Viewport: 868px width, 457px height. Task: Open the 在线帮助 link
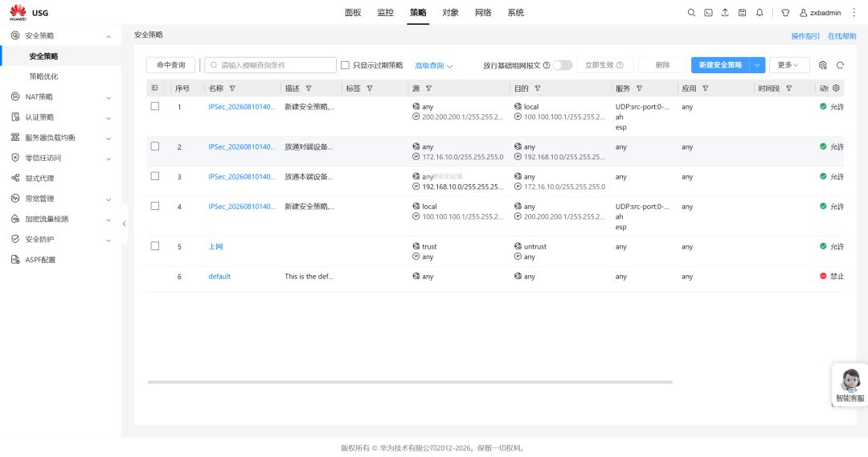click(x=842, y=36)
